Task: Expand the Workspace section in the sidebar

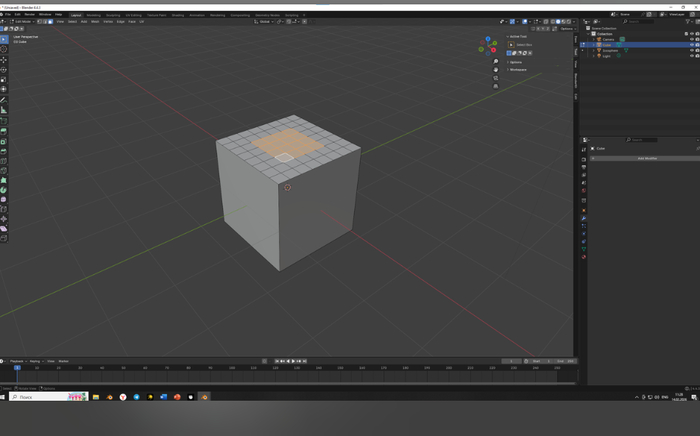Action: tap(519, 69)
